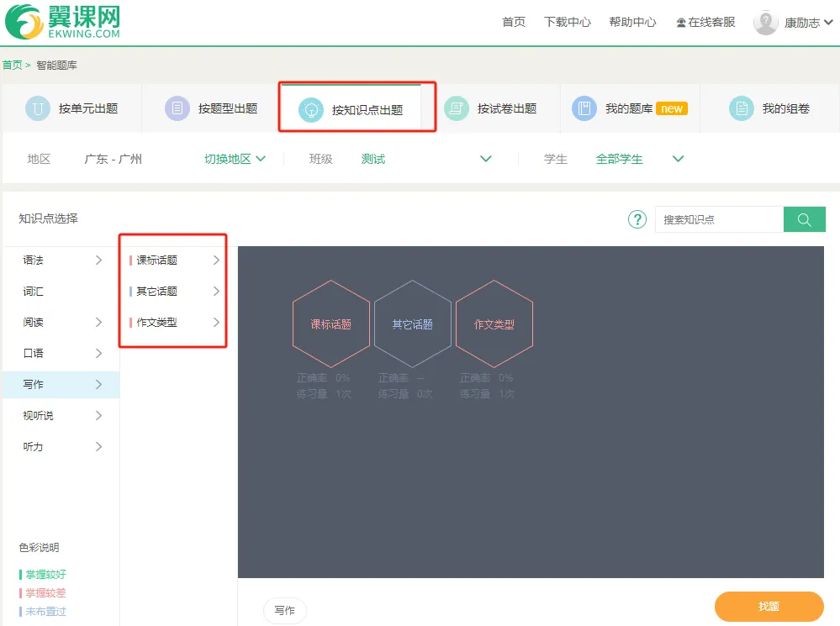Click the 按题型出题 tab icon
Screen dimensions: 840x626
pyautogui.click(x=177, y=108)
